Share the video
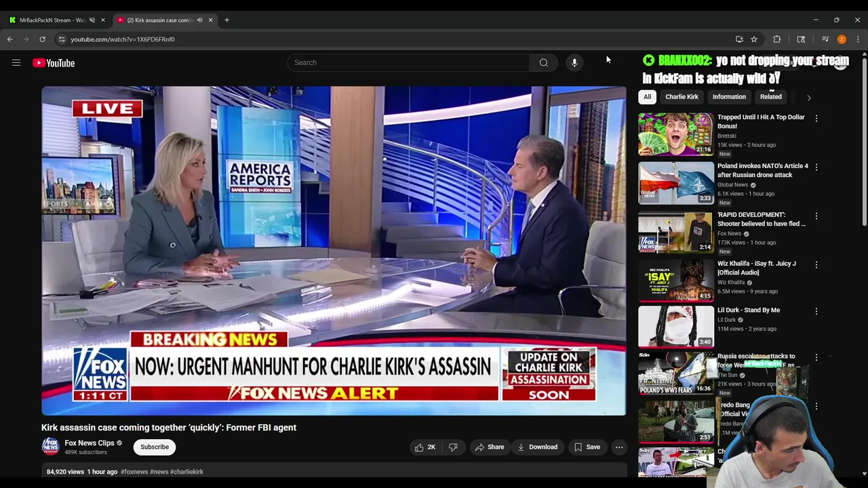 [x=490, y=447]
